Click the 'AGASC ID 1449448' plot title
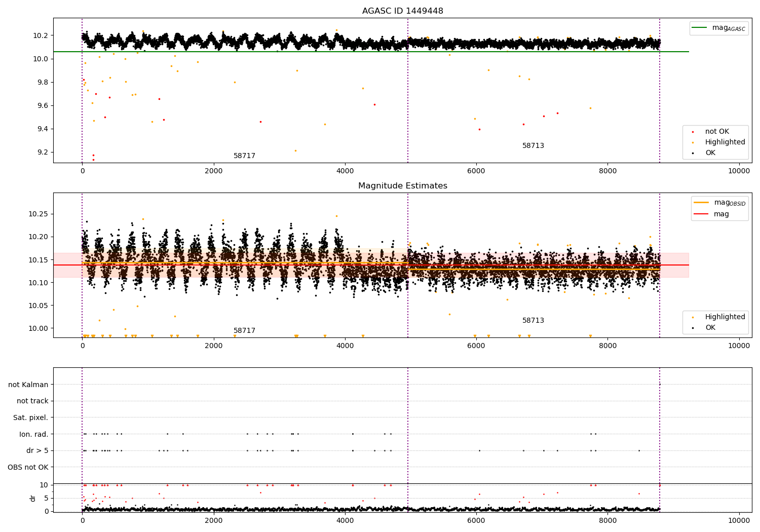The height and width of the screenshot is (532, 760). coord(403,11)
